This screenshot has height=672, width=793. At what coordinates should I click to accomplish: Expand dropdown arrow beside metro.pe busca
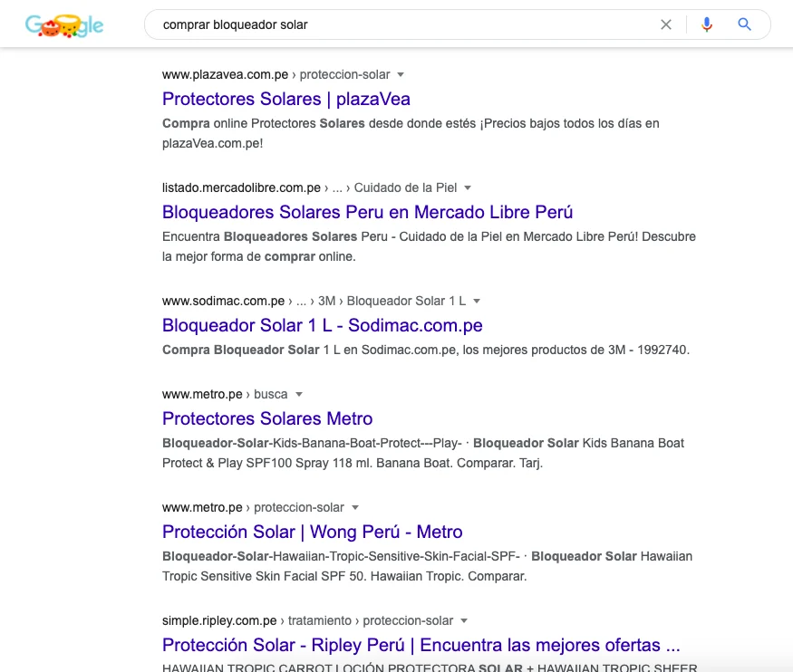click(299, 394)
